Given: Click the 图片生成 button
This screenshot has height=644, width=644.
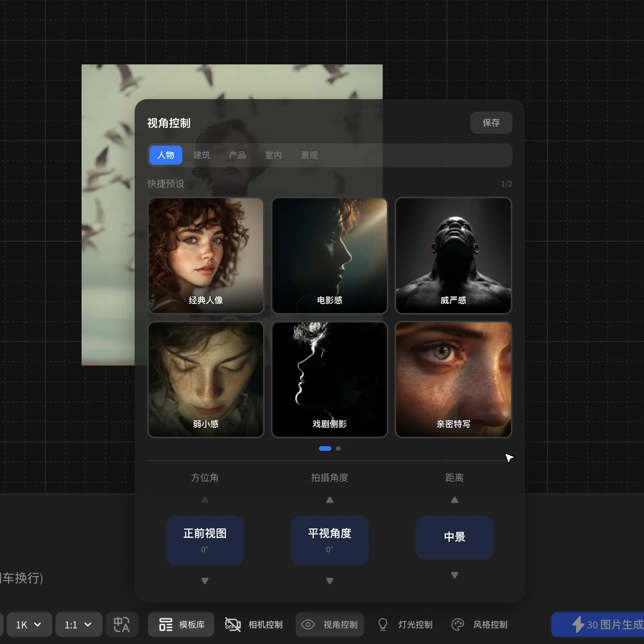Looking at the screenshot, I should 598,624.
